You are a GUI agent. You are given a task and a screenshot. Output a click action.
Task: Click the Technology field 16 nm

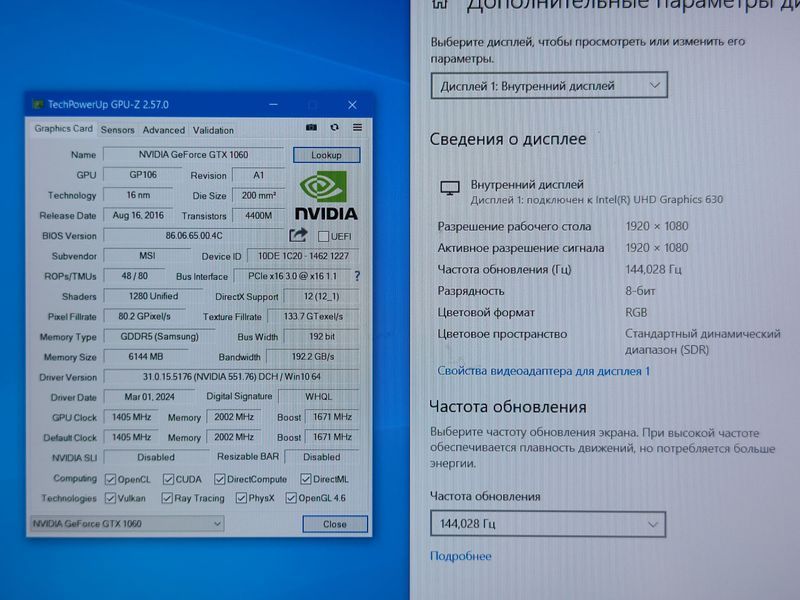(138, 195)
